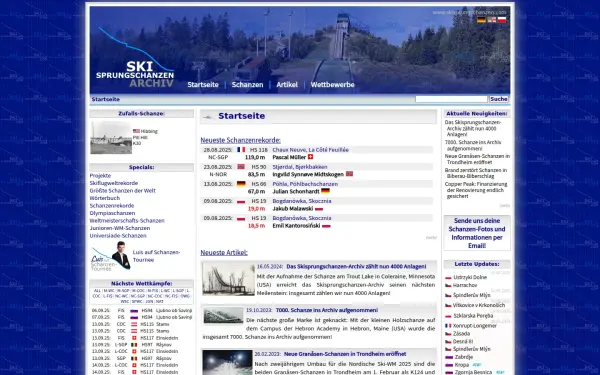Viewport: 600px width, 375px height.
Task: Select the JUN competitions filter
Action: [x=149, y=302]
